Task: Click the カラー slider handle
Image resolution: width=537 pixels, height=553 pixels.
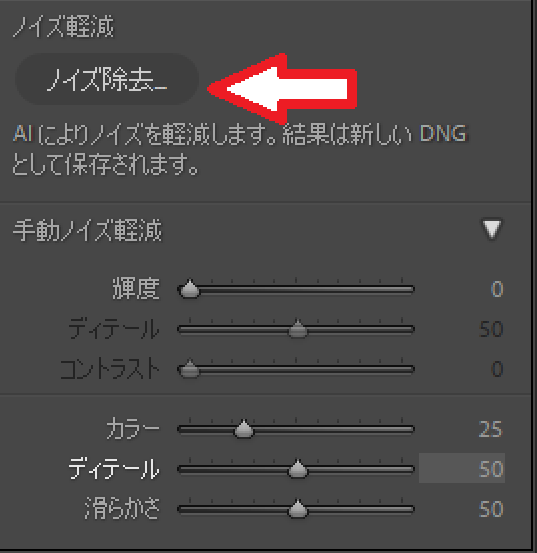Action: click(244, 429)
